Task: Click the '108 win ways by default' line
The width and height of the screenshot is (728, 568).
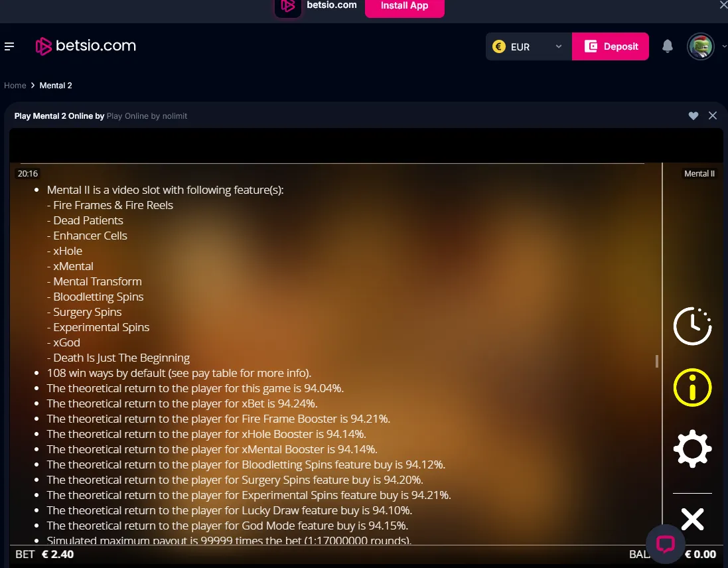Action: [x=179, y=373]
